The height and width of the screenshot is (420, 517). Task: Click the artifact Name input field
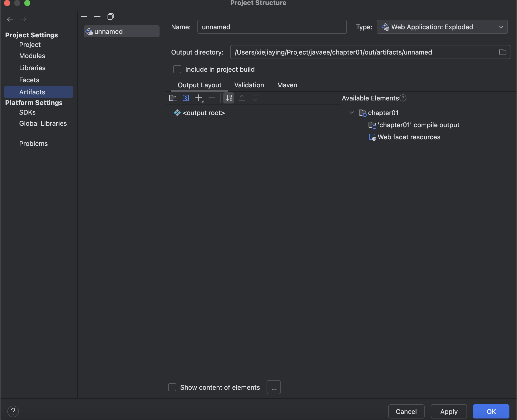(272, 27)
